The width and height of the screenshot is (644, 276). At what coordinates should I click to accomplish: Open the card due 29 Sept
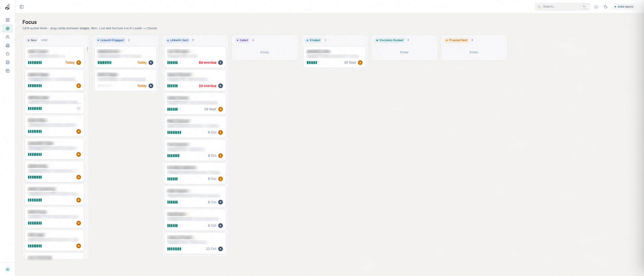[195, 104]
